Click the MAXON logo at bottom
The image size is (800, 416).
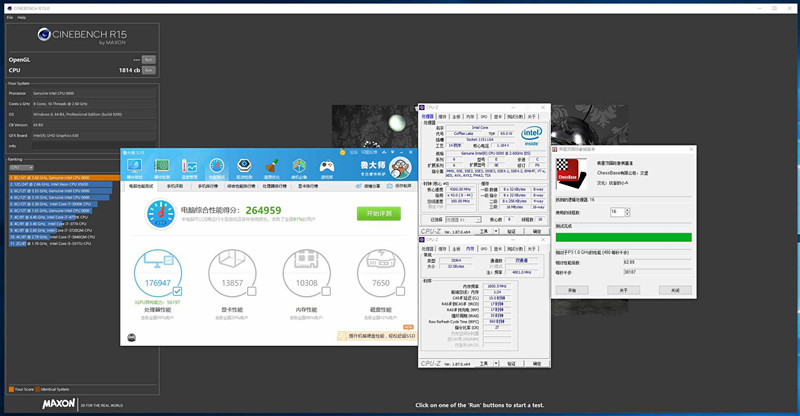tap(59, 404)
